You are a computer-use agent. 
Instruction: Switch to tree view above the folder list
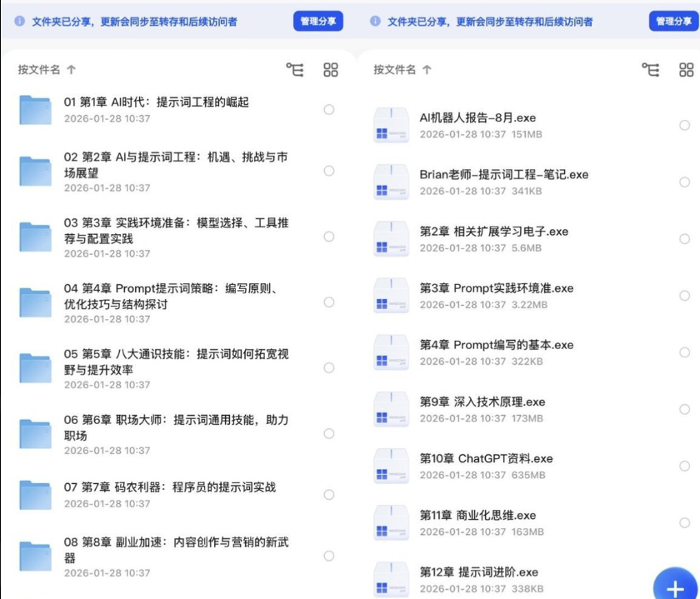295,70
